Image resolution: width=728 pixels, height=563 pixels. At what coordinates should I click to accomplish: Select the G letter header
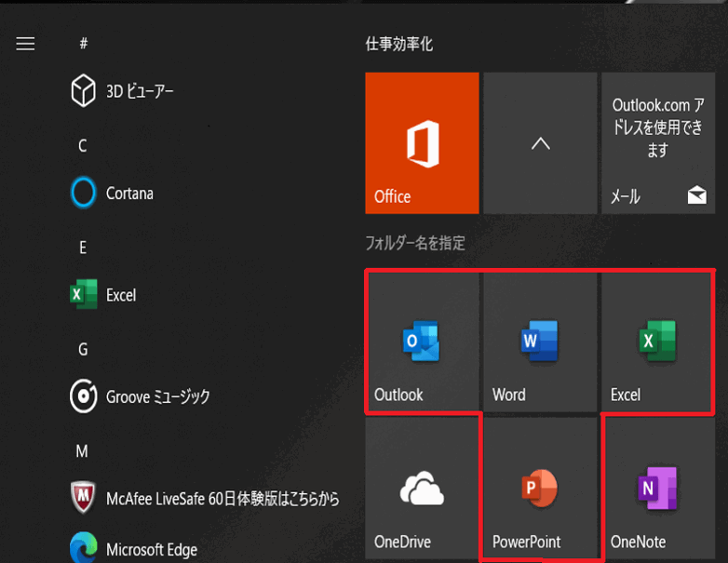point(83,349)
